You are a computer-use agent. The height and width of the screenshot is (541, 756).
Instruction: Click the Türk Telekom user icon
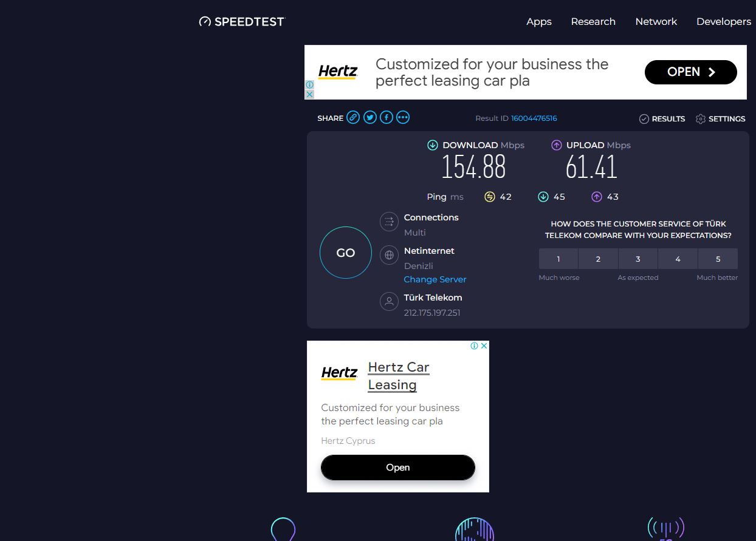click(x=389, y=302)
